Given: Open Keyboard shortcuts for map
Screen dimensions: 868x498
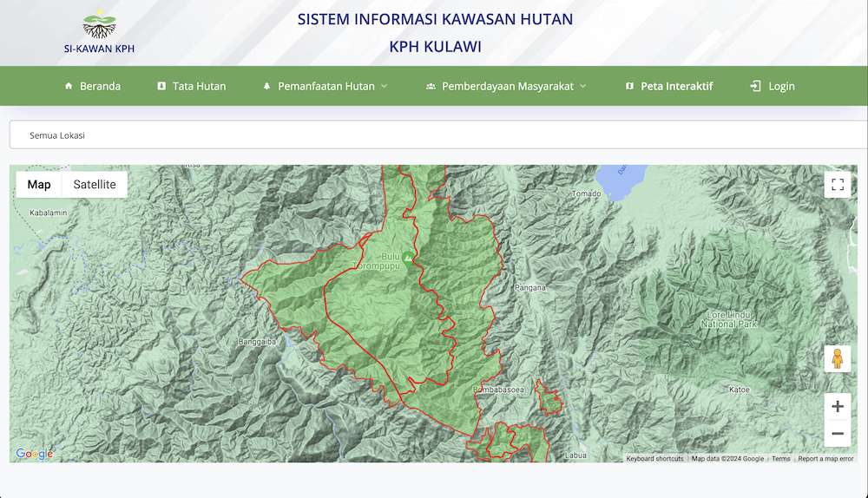Looking at the screenshot, I should point(654,459).
